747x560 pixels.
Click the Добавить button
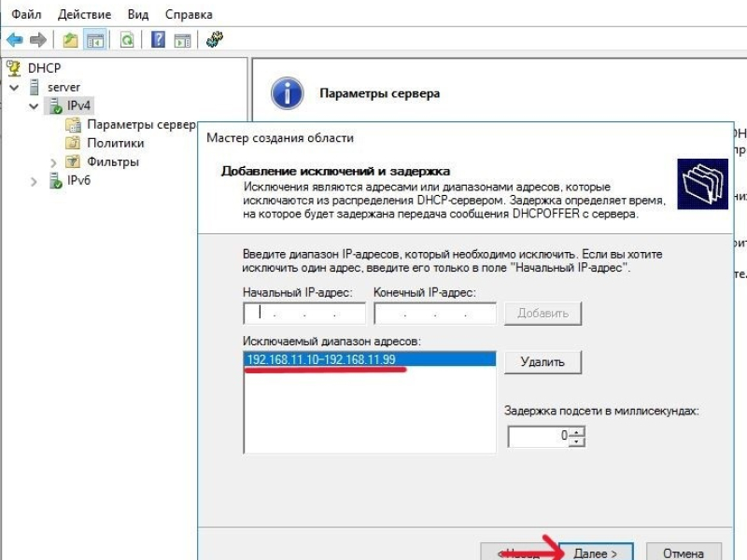pyautogui.click(x=543, y=314)
